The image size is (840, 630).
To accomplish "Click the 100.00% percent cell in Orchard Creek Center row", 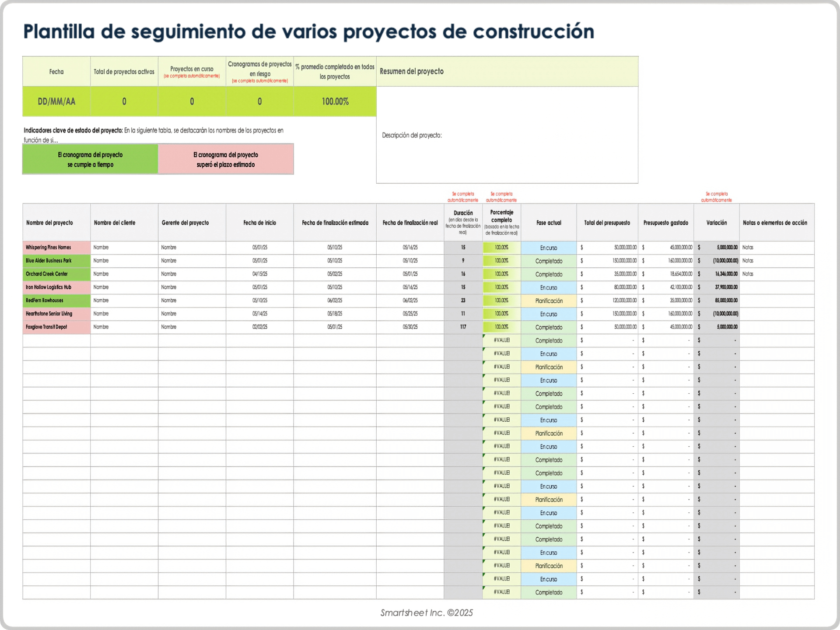I will tap(501, 274).
